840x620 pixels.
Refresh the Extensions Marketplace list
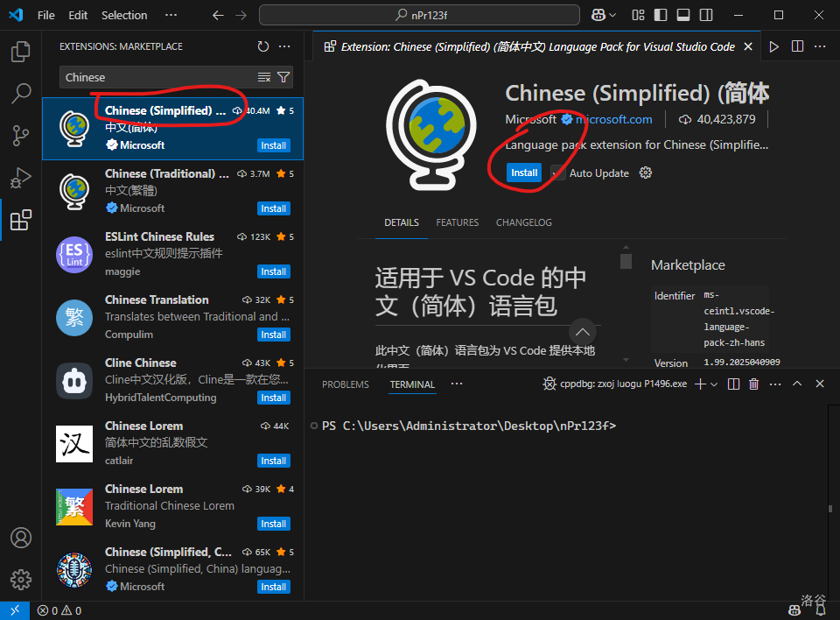pyautogui.click(x=263, y=46)
